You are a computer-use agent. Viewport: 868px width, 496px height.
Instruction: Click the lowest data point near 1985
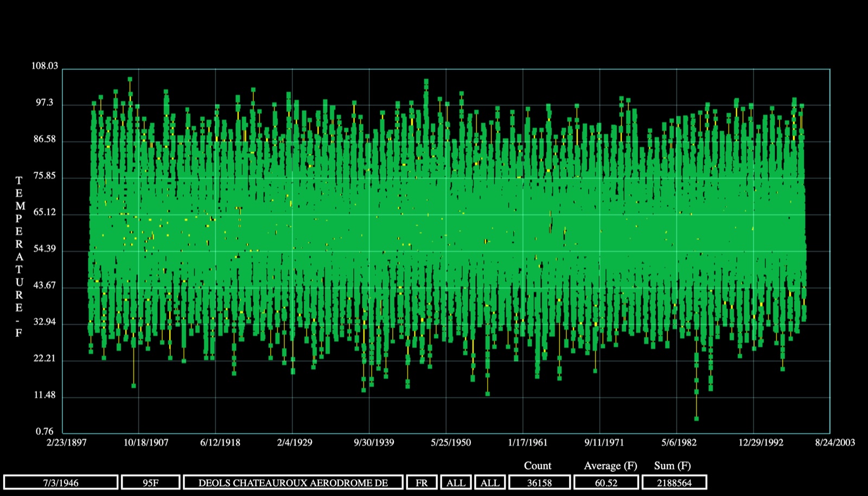pyautogui.click(x=697, y=418)
